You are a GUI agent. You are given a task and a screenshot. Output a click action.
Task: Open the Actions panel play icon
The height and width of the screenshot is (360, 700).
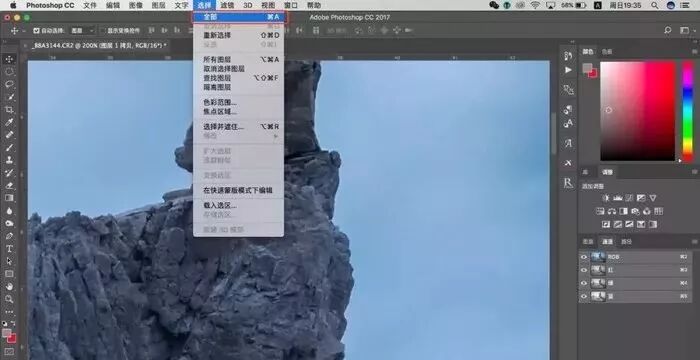point(568,70)
